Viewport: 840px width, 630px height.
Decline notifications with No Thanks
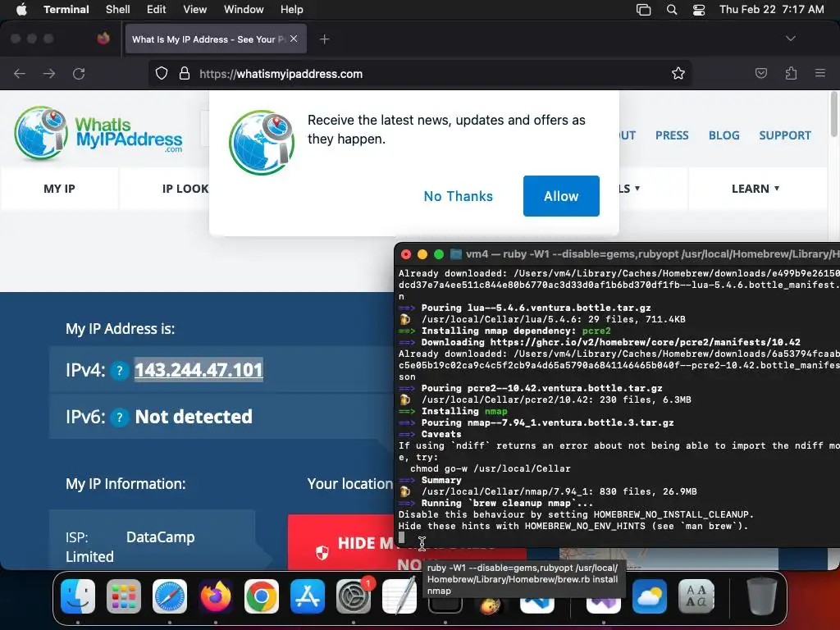coord(458,196)
